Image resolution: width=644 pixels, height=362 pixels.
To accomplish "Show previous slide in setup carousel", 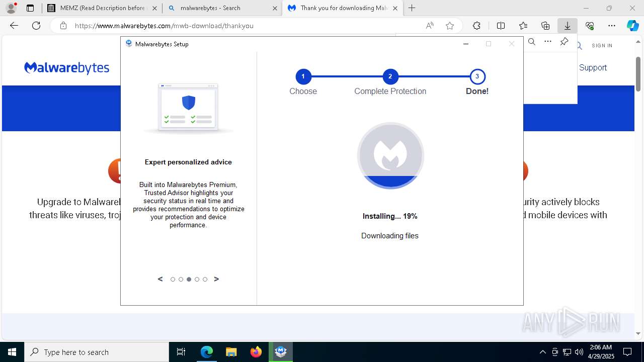I will tap(160, 279).
